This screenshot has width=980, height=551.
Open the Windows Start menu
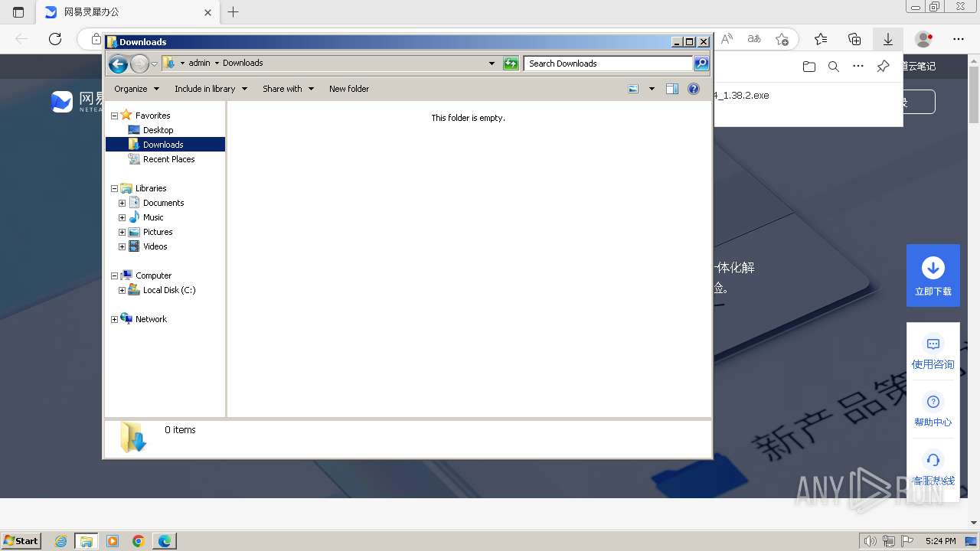21,540
